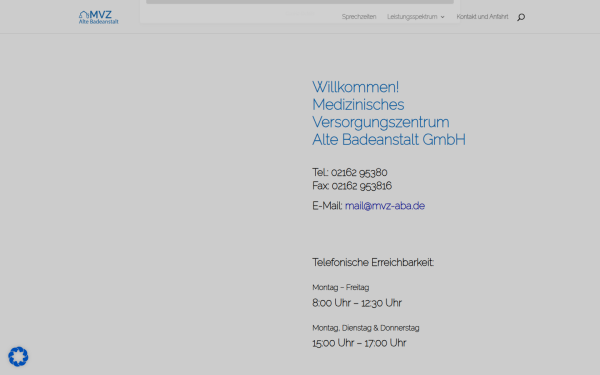Click the Montag – Freitag label
The image size is (600, 375).
click(x=341, y=287)
